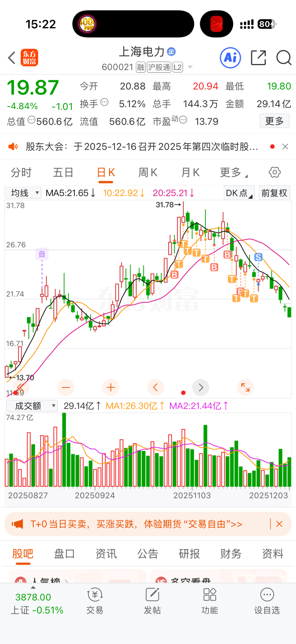Switch to 周K chart tab

coord(148,172)
